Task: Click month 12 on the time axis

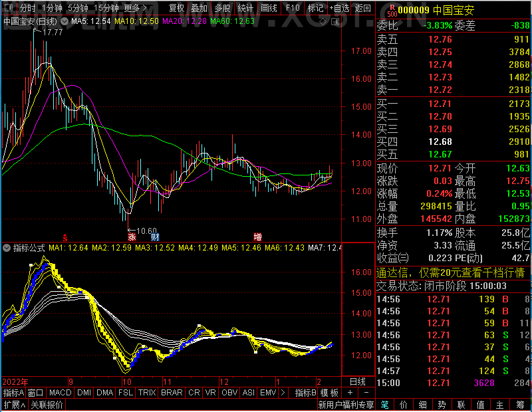Action: click(x=224, y=382)
